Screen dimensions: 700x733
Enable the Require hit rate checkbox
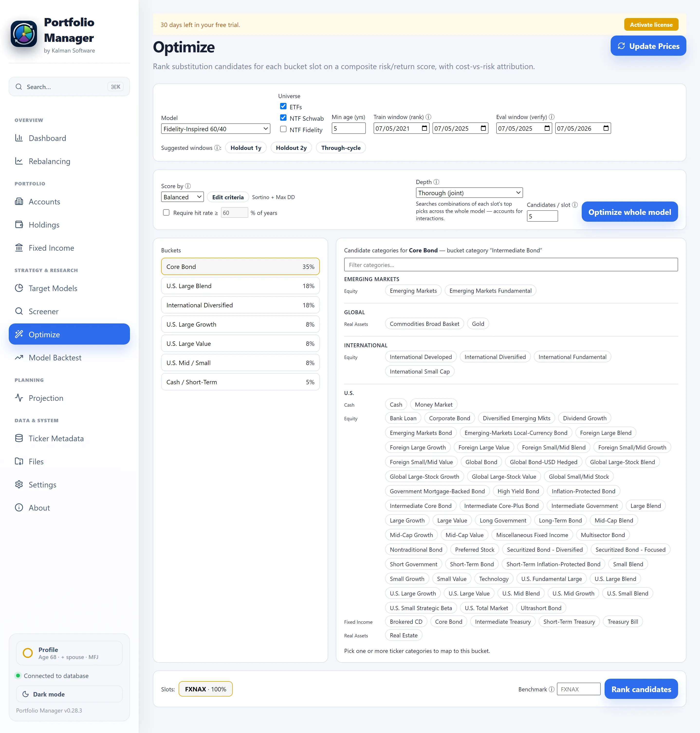pos(166,213)
